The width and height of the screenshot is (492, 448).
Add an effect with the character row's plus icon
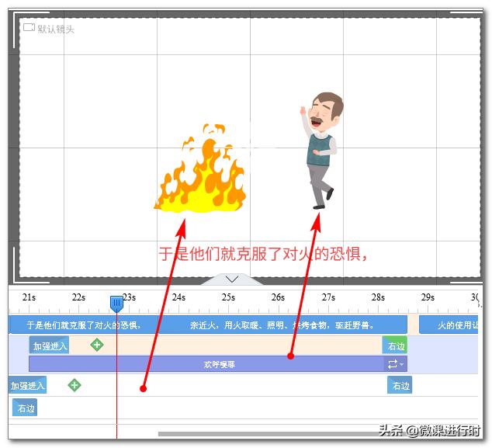coord(97,345)
